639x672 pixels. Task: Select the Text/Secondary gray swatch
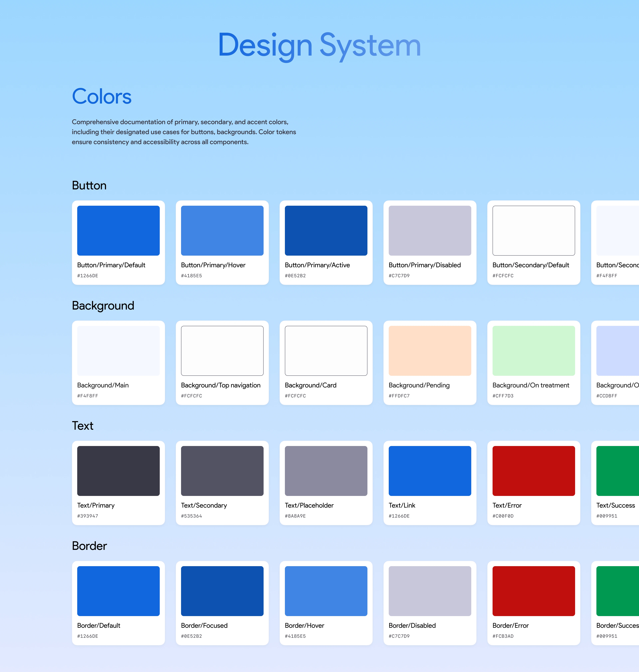(222, 471)
